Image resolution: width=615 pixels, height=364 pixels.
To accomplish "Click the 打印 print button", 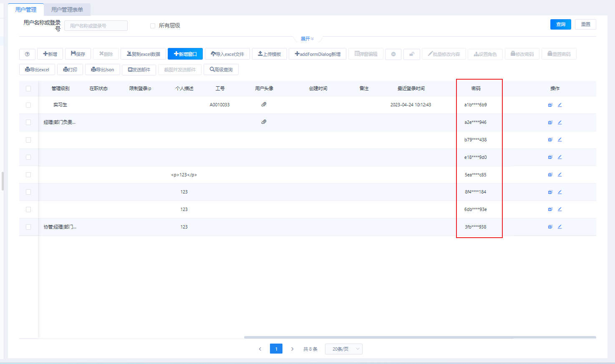I will tap(70, 70).
